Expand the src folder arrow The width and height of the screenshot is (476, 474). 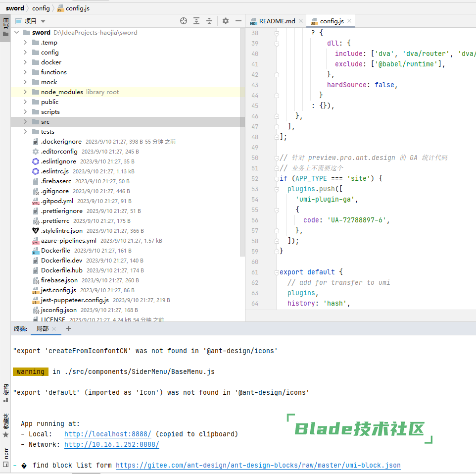[x=26, y=121]
